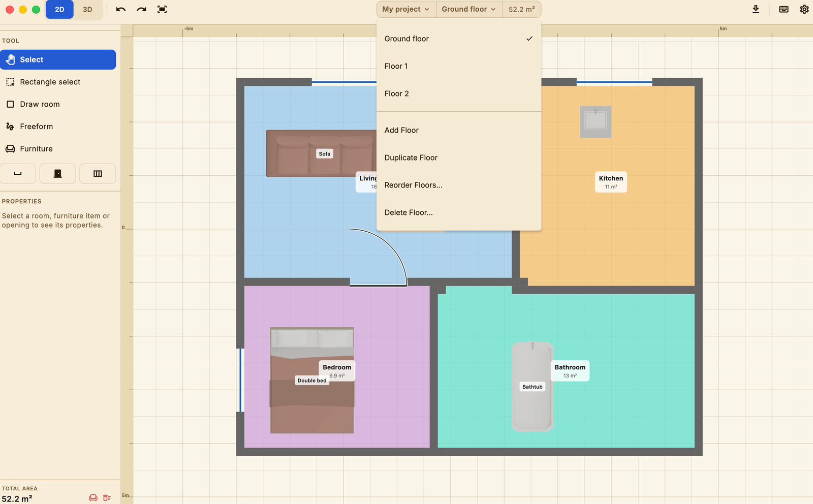Switch to 3D view
Image resolution: width=813 pixels, height=504 pixels.
(87, 9)
